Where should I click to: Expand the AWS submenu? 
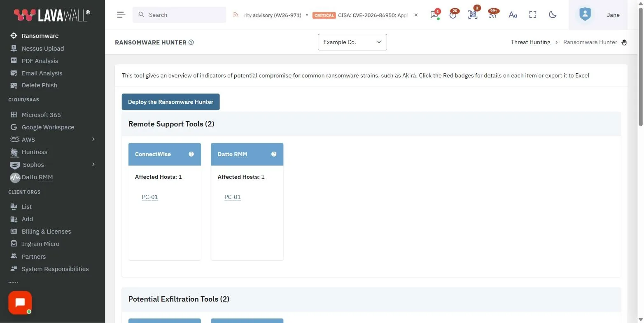click(x=93, y=139)
